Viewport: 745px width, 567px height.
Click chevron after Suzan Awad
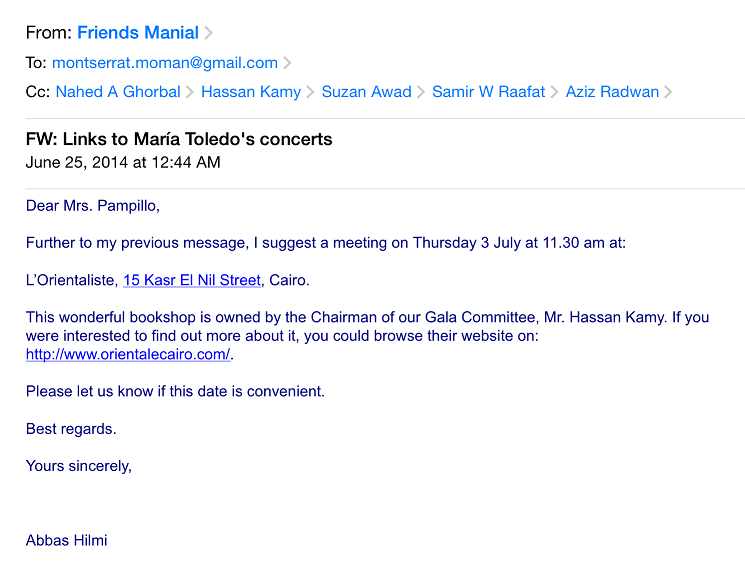[420, 92]
